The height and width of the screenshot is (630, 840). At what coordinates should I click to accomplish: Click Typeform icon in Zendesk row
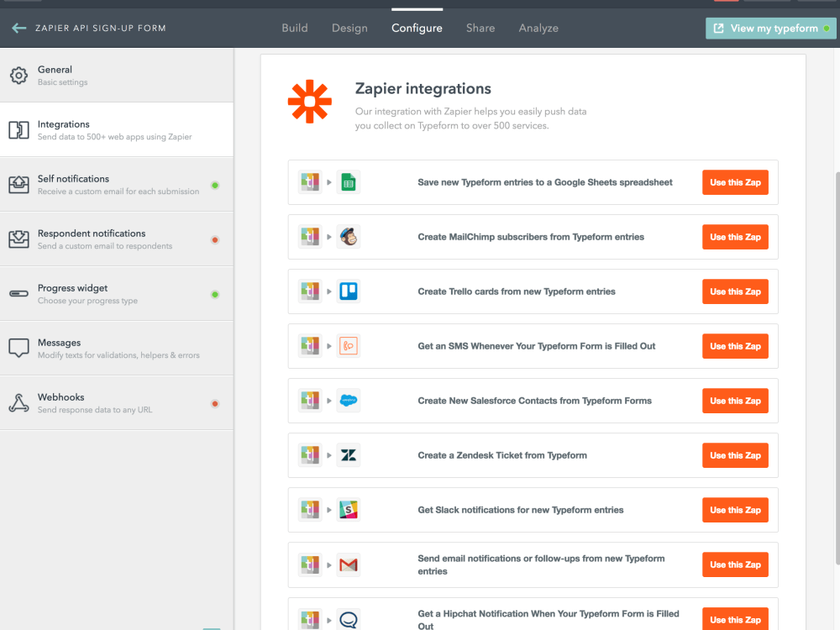[310, 455]
